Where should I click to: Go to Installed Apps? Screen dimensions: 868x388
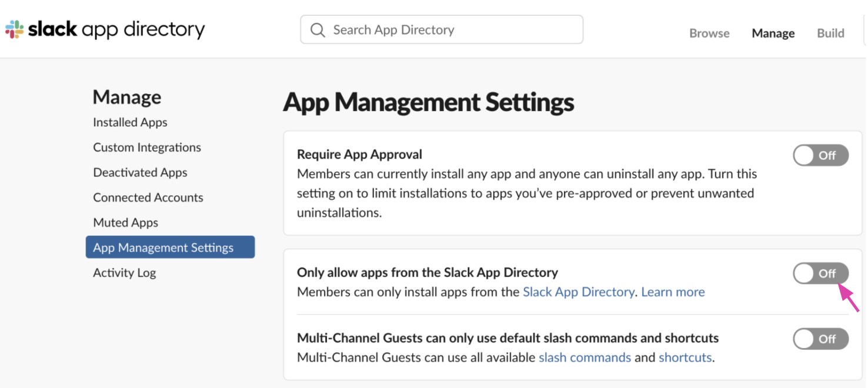[x=130, y=122]
